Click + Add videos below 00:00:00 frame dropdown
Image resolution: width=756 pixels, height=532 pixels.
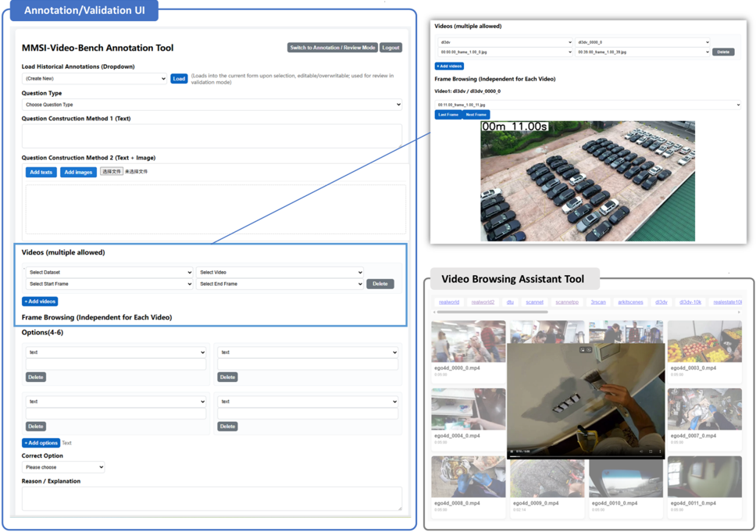tap(449, 66)
